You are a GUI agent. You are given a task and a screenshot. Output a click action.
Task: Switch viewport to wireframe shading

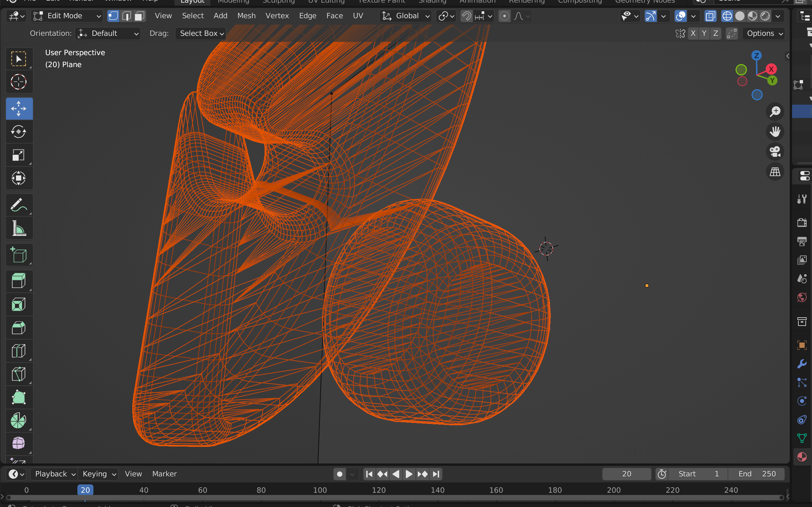click(727, 16)
